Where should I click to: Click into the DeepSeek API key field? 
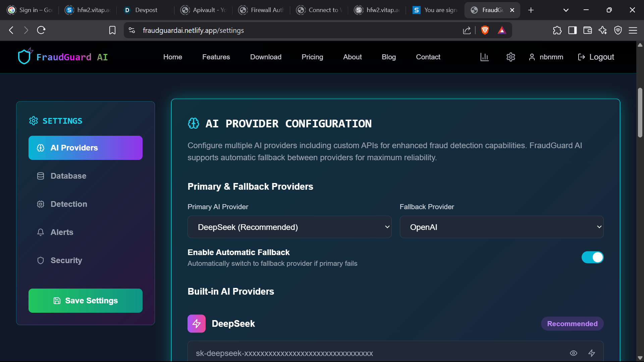[x=369, y=353]
